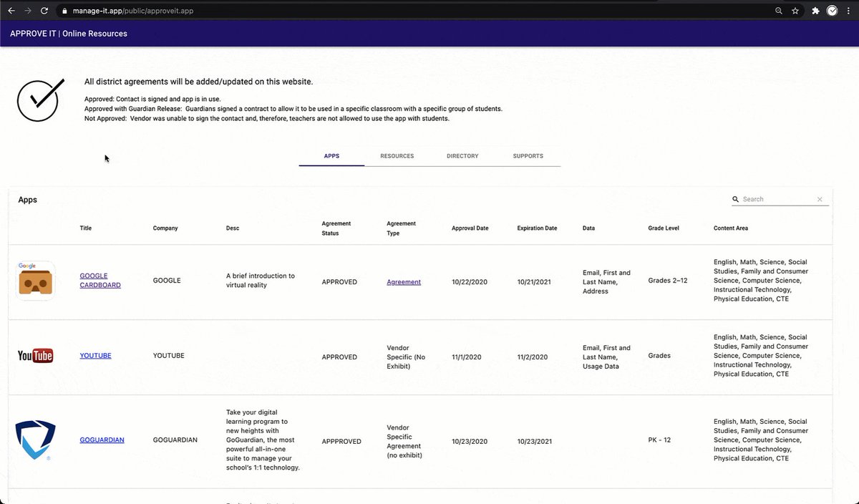Click the large checkmark circle logo
Image resolution: width=859 pixels, height=504 pixels.
coord(41,99)
